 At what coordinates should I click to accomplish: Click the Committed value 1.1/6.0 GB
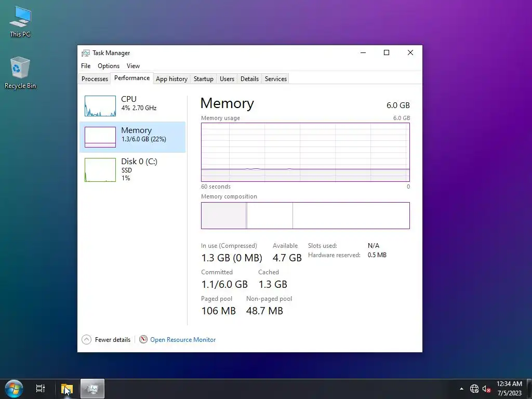pyautogui.click(x=224, y=284)
